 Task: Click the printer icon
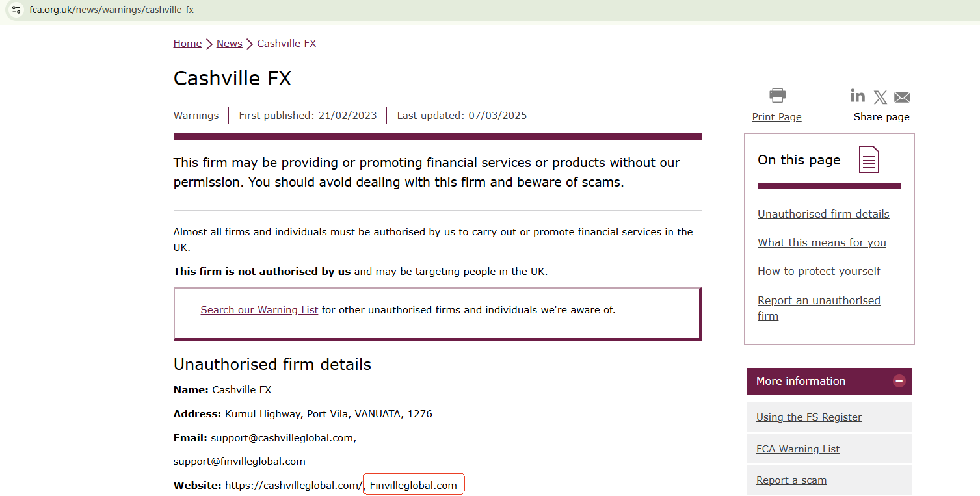(777, 96)
